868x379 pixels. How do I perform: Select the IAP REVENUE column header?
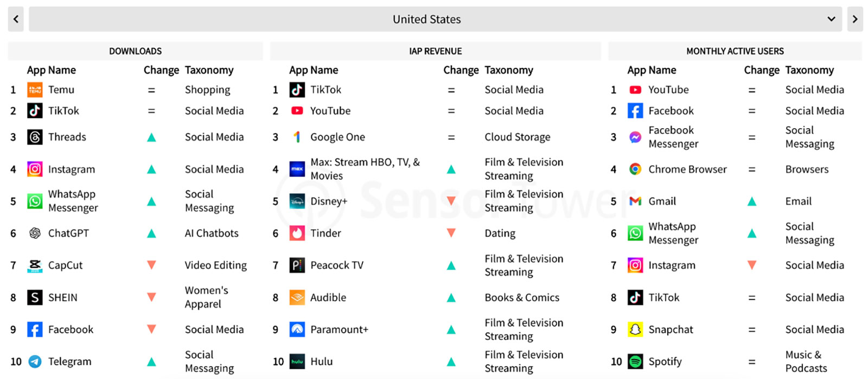click(x=435, y=51)
